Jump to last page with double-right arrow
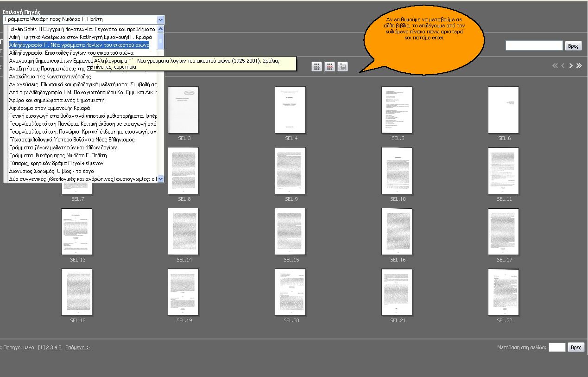Viewport: 588px width, 377px height. pyautogui.click(x=579, y=66)
